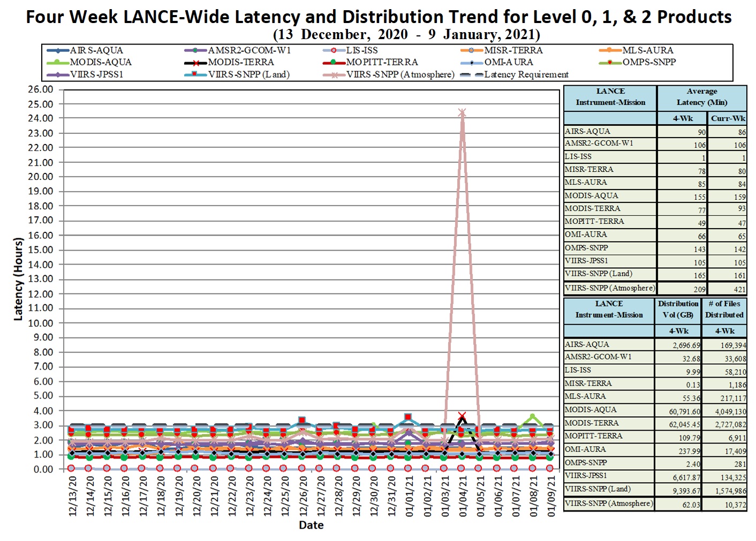Click VIIRS-SNPP (Atmosphere) file count '10,372'
This screenshot has width=756, height=541.
(736, 505)
